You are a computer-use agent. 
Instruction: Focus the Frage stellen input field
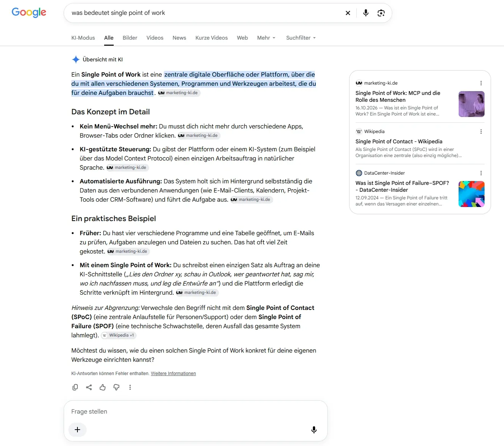tap(196, 412)
